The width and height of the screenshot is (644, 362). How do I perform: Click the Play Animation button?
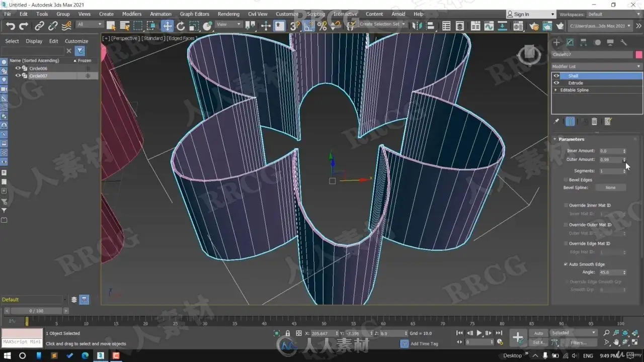pyautogui.click(x=479, y=333)
